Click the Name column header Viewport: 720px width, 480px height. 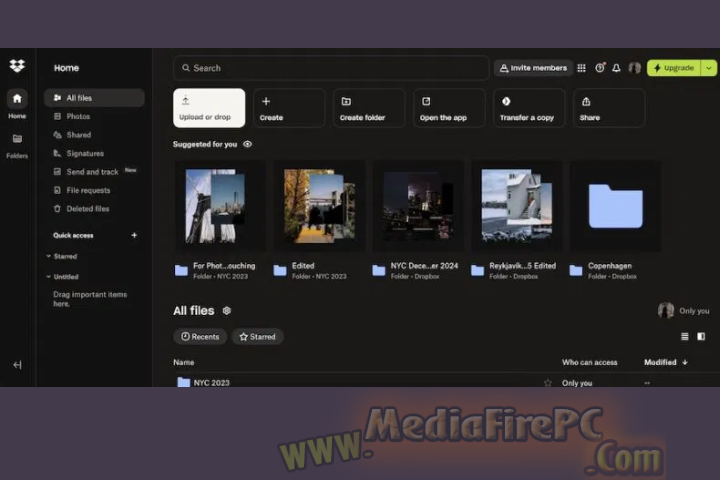(184, 362)
